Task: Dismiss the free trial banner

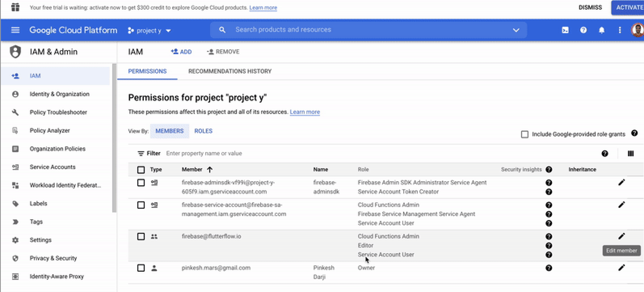Action: coord(590,7)
